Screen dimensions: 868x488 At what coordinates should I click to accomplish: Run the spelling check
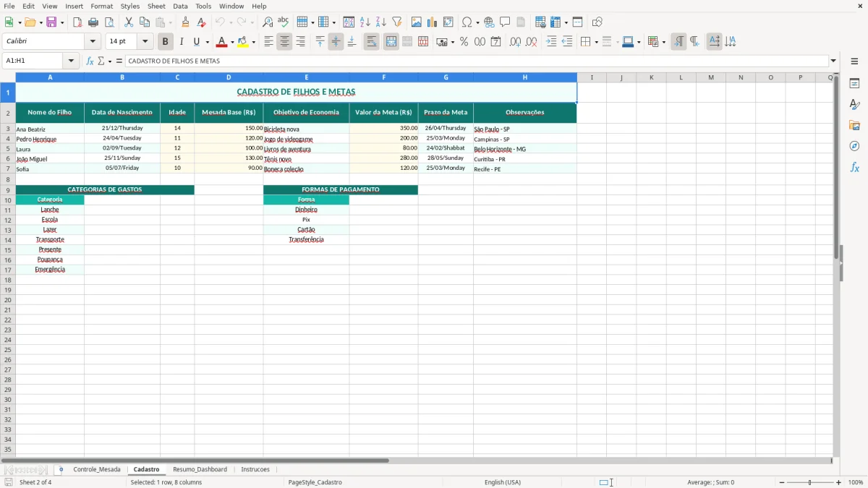coord(284,22)
